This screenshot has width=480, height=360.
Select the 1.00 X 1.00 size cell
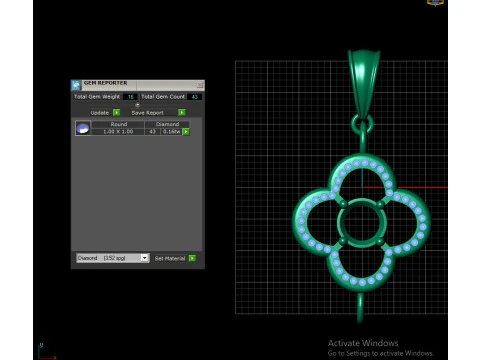[x=118, y=132]
